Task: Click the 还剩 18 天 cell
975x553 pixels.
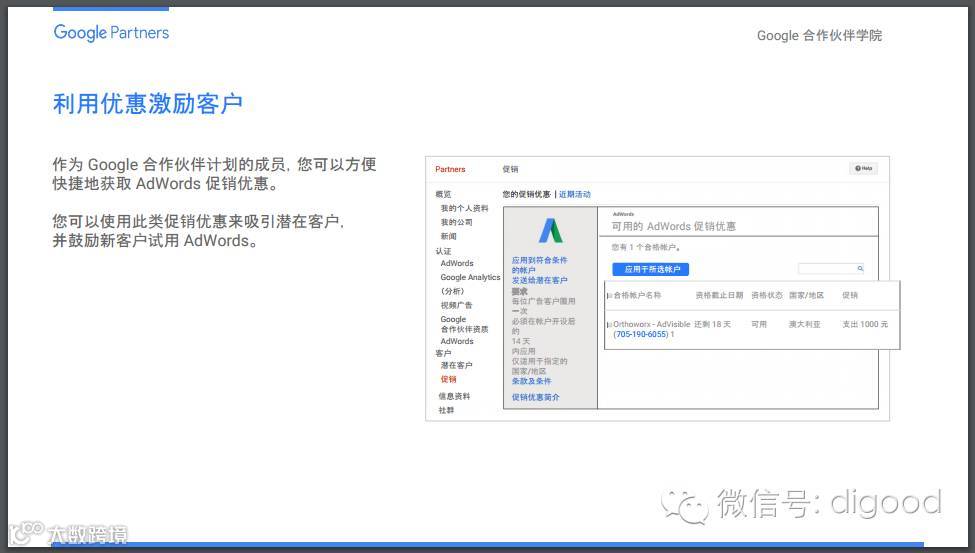Action: 713,325
